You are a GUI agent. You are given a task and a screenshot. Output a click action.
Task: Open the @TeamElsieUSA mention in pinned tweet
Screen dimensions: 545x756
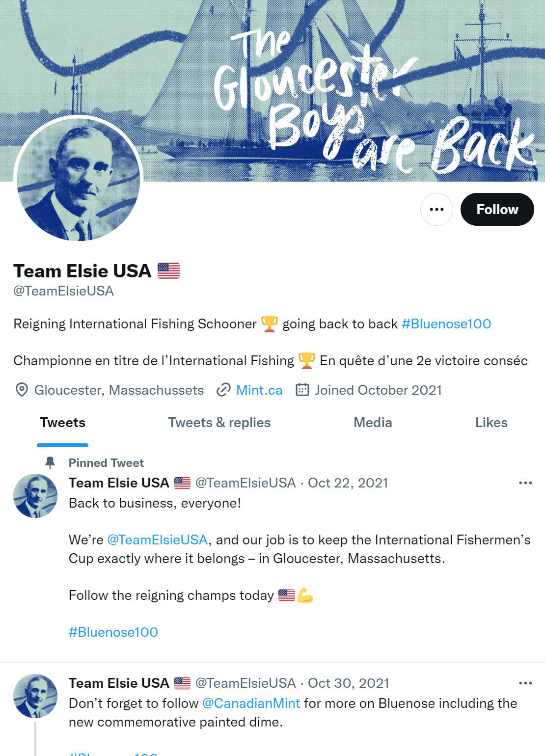[157, 540]
